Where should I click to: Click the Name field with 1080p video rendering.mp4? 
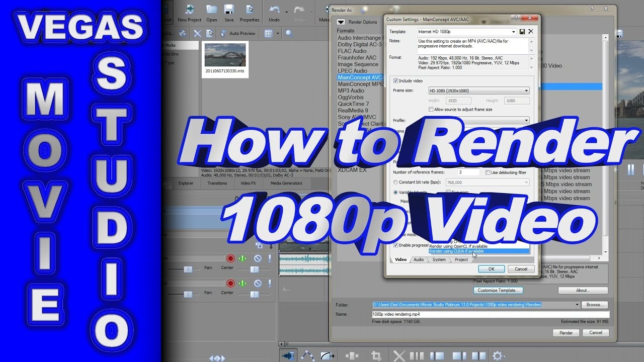(x=490, y=314)
